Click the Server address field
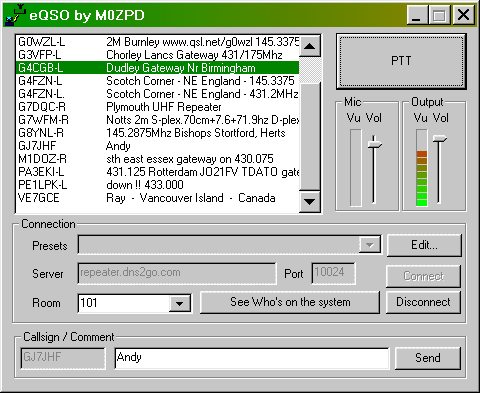This screenshot has width=480, height=393. click(177, 273)
